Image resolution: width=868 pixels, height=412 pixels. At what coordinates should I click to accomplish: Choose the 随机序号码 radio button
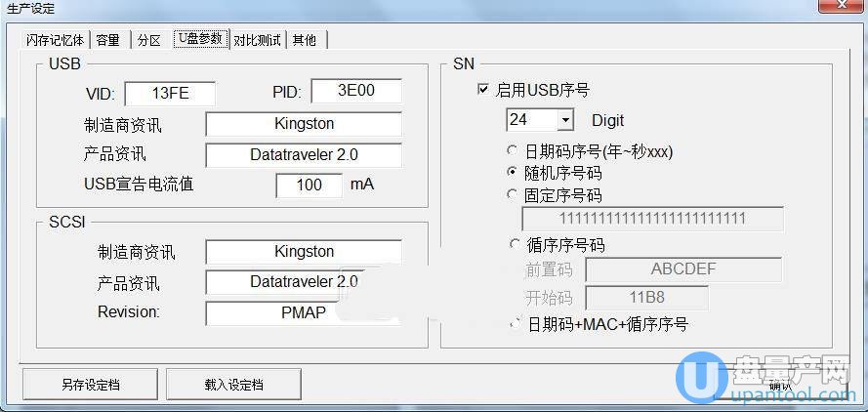(x=513, y=173)
